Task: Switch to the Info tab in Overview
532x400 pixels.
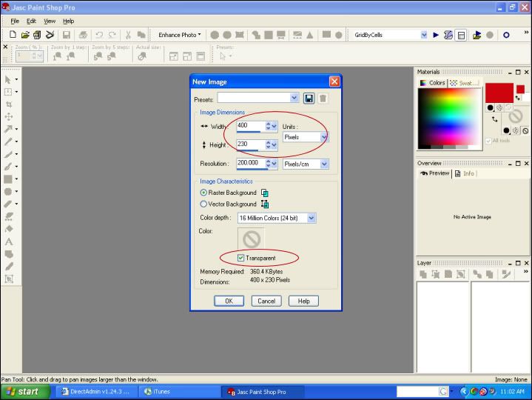Action: point(465,173)
